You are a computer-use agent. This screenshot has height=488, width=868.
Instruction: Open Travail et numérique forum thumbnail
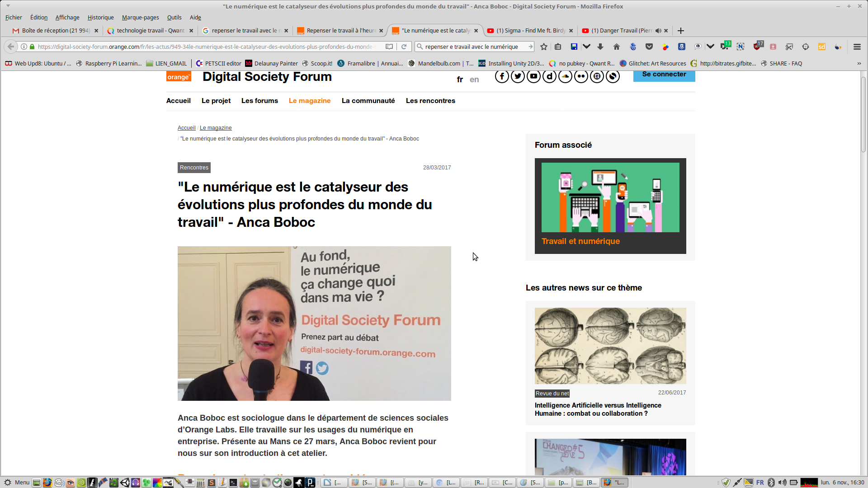tap(610, 197)
